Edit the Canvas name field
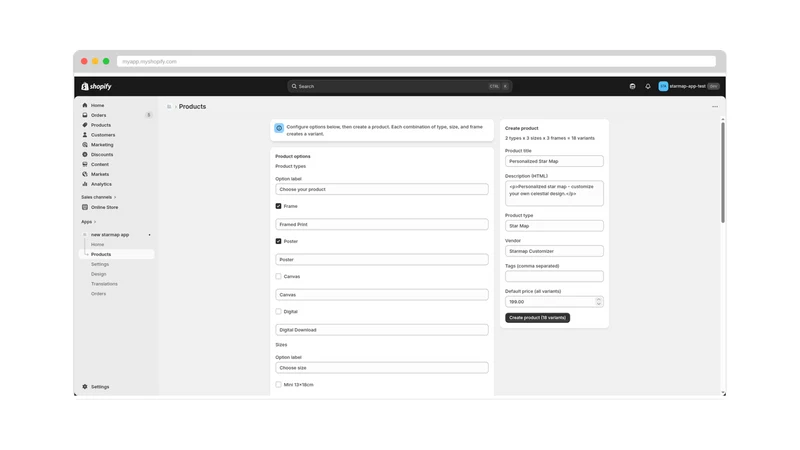 (382, 295)
